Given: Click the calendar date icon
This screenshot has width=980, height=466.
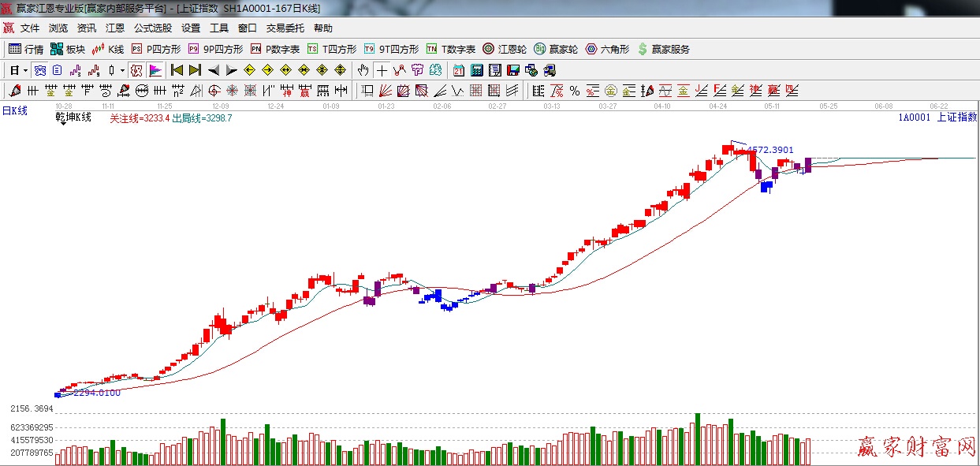Looking at the screenshot, I should (x=458, y=70).
